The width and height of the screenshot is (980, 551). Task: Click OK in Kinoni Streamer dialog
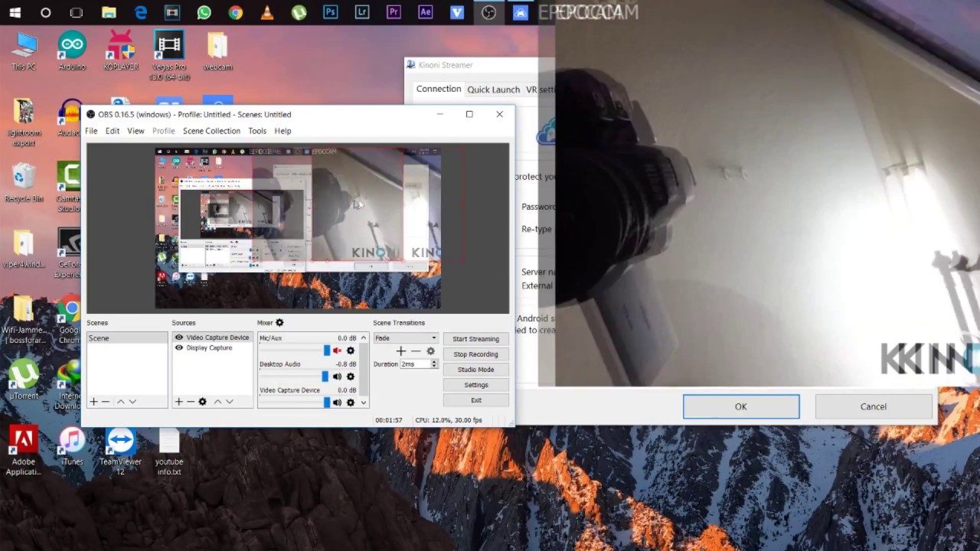click(741, 406)
